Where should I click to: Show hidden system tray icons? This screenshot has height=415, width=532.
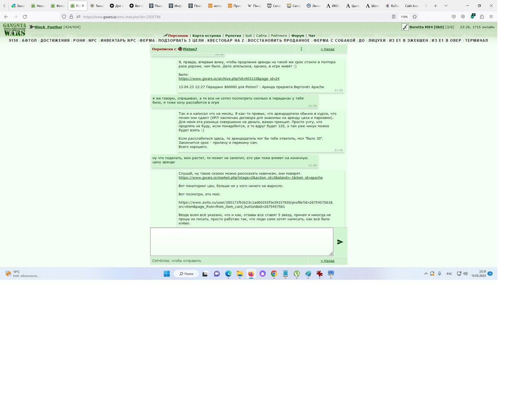(x=426, y=274)
